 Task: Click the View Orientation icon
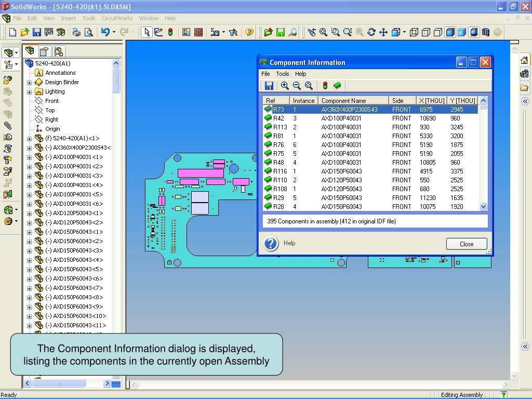[x=395, y=32]
